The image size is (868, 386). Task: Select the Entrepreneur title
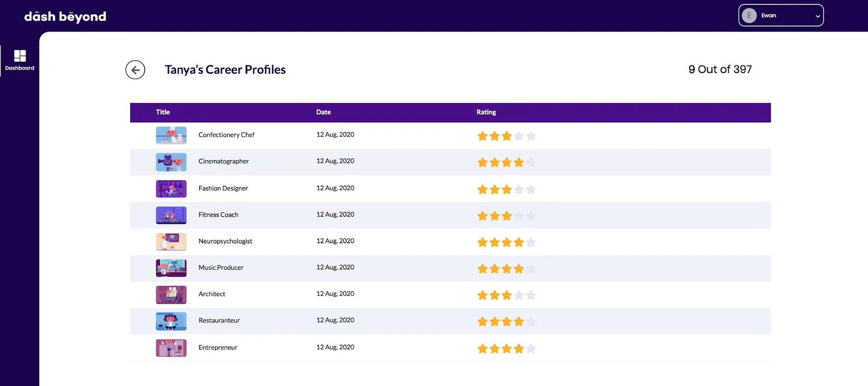[x=218, y=347]
